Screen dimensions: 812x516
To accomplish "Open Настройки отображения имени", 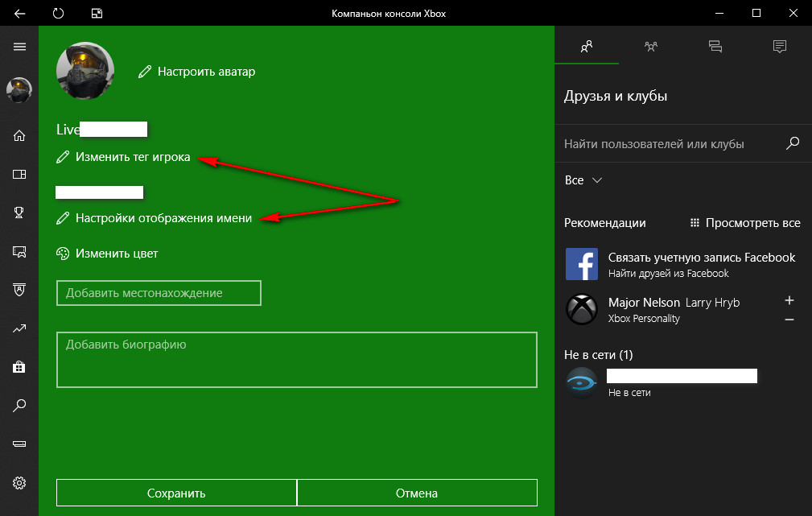I will pyautogui.click(x=154, y=218).
